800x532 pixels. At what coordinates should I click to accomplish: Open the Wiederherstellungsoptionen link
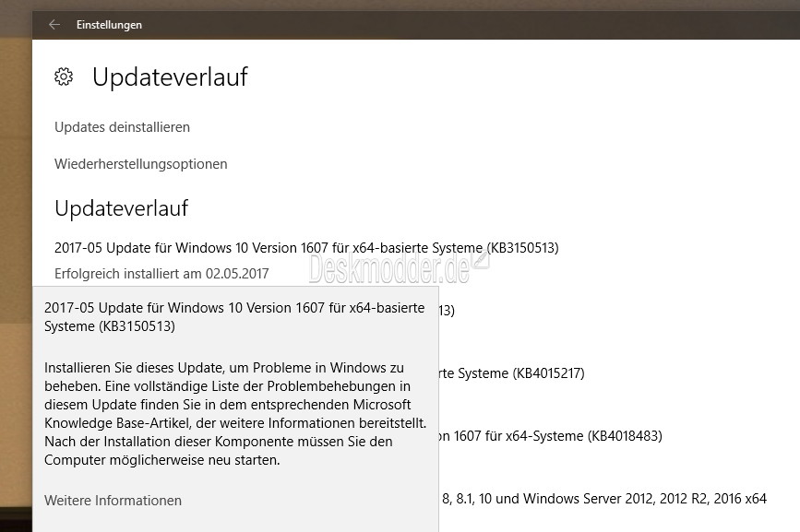tap(141, 164)
